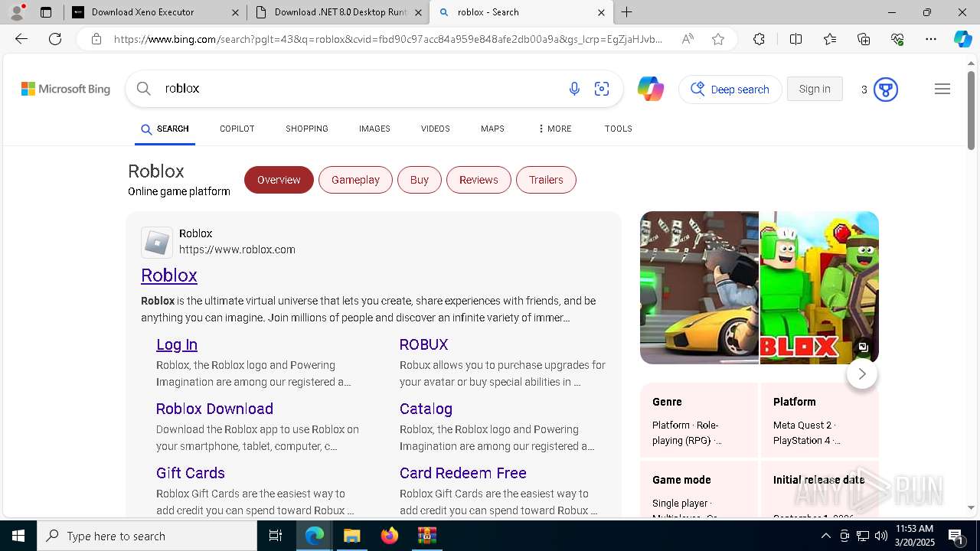The image size is (980, 551).
Task: Select the SHOPPING search tab
Action: [x=307, y=129]
